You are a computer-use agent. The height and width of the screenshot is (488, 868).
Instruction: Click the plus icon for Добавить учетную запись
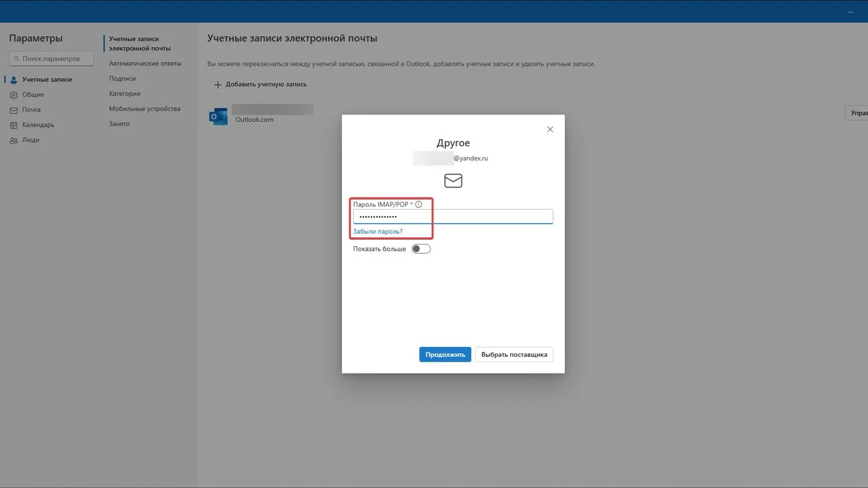[218, 84]
